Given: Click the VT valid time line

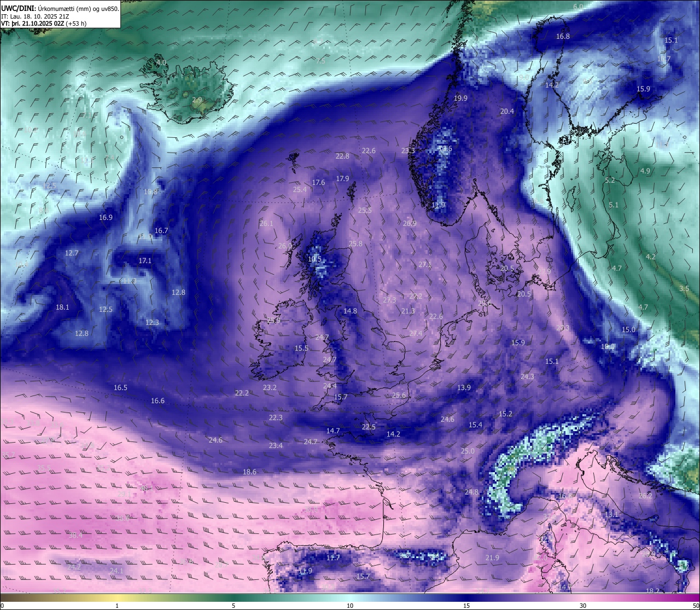Looking at the screenshot, I should pyautogui.click(x=44, y=24).
